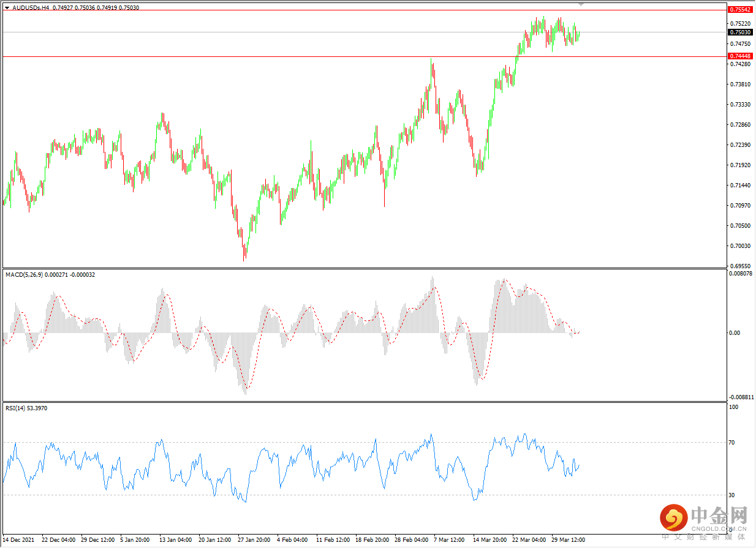Click the 0.75220 price scale value

click(x=740, y=24)
